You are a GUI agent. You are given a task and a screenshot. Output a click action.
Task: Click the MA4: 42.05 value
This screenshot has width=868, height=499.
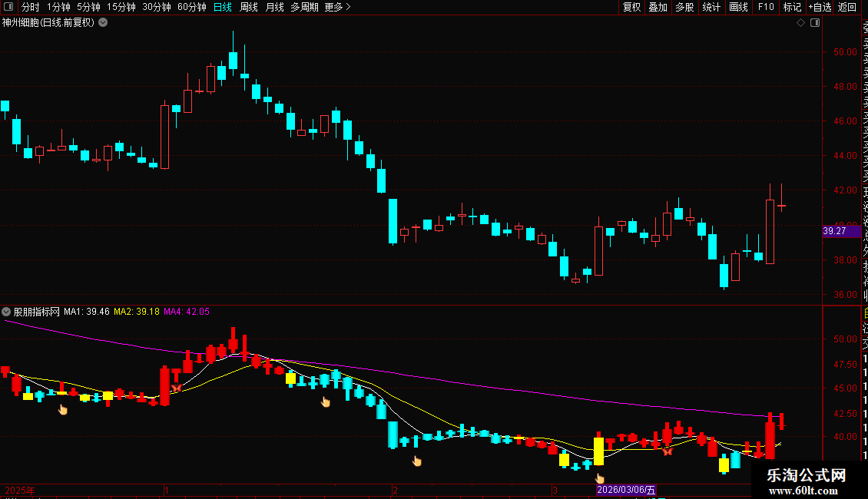click(187, 312)
